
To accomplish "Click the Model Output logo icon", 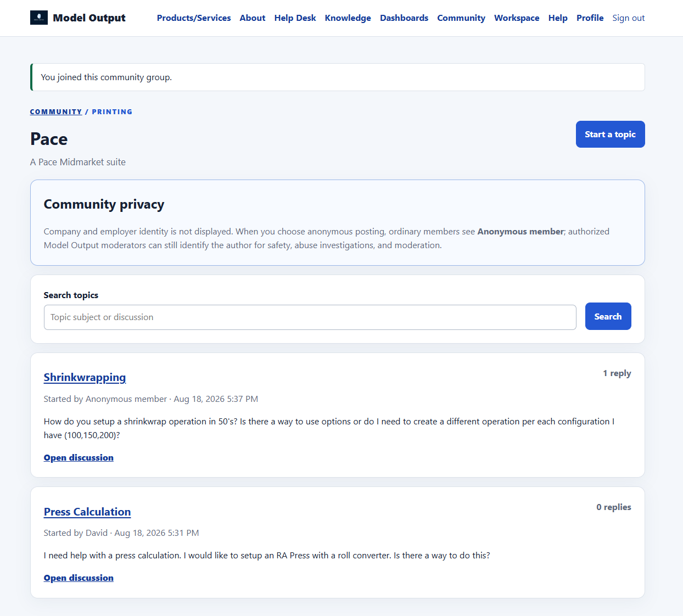I will [x=39, y=18].
